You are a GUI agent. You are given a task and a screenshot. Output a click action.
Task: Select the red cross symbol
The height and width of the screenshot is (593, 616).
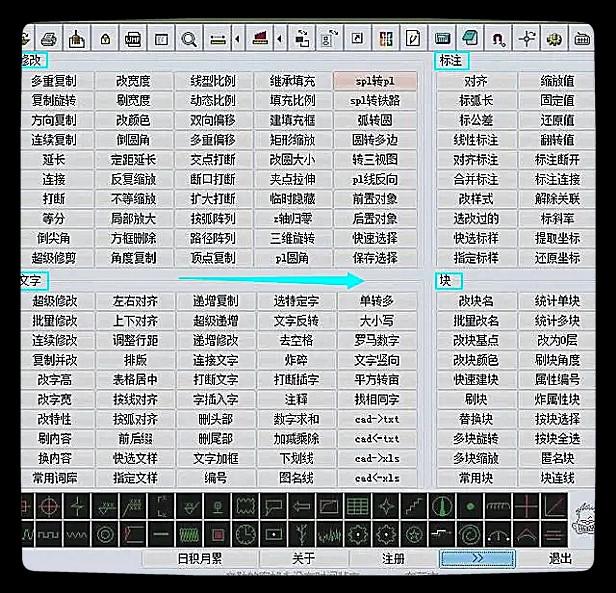tap(526, 506)
